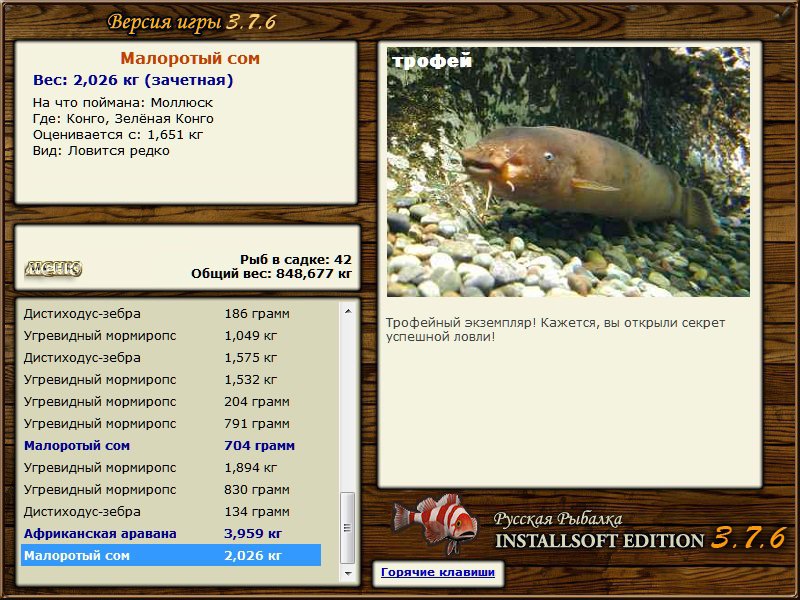Select Угревидный мормиропс 204 грамм row
This screenshot has height=600, width=800.
click(x=171, y=402)
